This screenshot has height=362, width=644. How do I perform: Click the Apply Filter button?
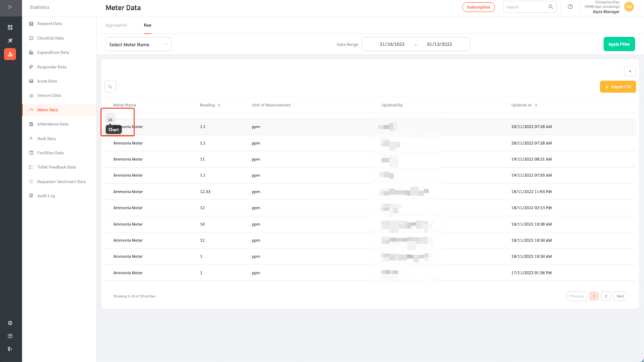619,44
